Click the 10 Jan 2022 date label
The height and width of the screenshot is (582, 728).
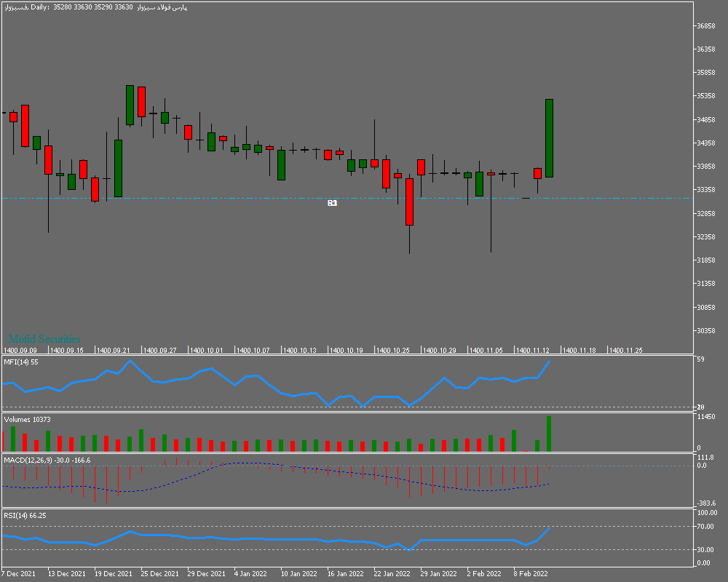299,574
